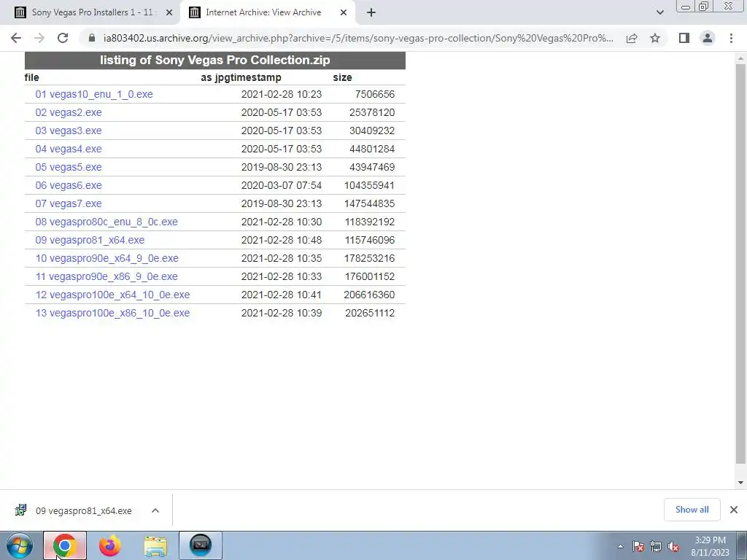Expand download item options chevron
Image resolution: width=747 pixels, height=560 pixels.
coord(155,510)
